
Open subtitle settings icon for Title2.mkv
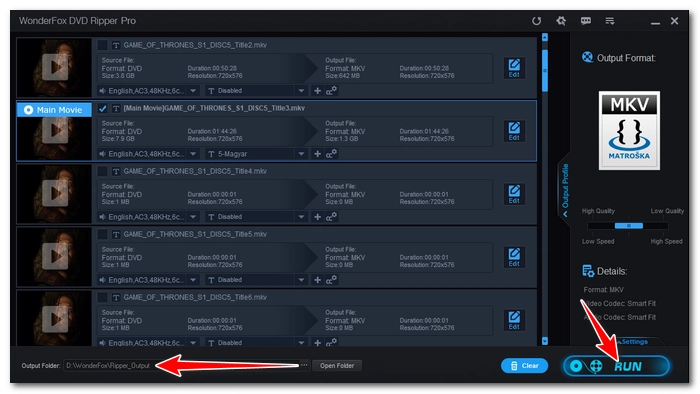tap(331, 91)
